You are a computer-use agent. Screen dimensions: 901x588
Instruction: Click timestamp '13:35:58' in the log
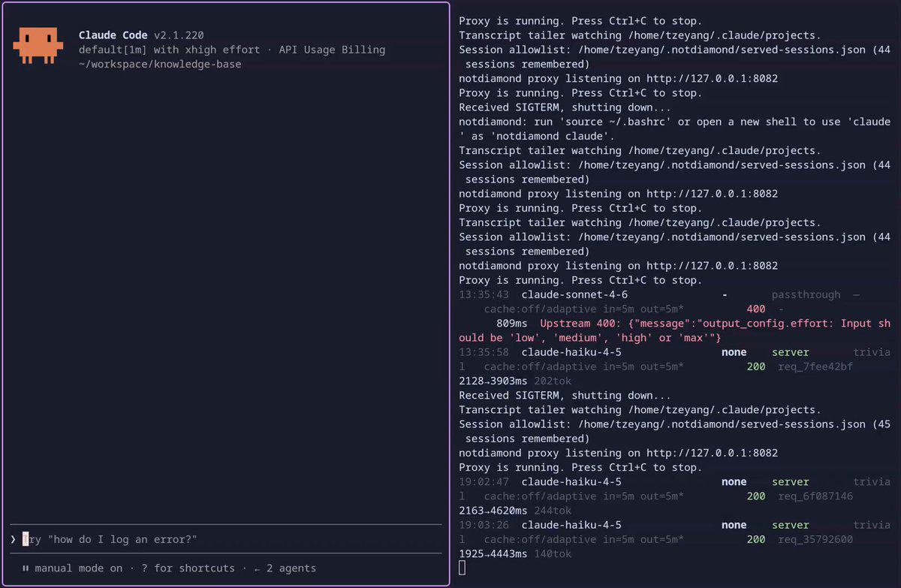tap(484, 352)
